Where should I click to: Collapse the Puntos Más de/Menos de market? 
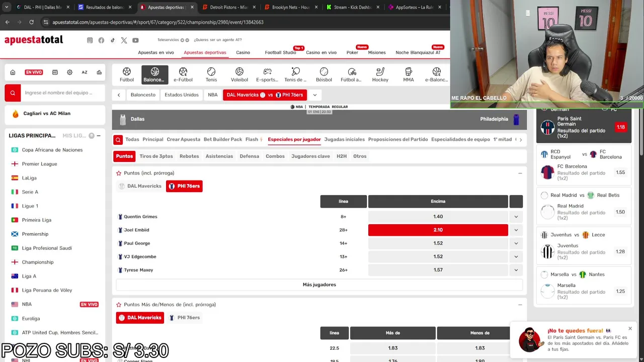click(520, 305)
